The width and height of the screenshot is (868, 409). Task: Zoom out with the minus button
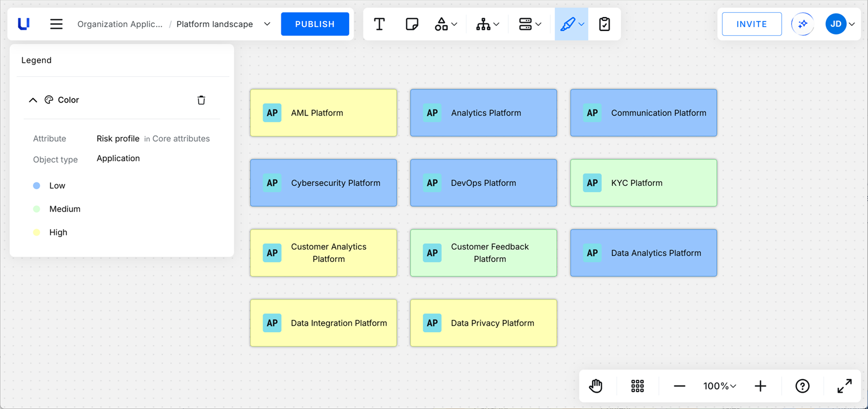(680, 386)
